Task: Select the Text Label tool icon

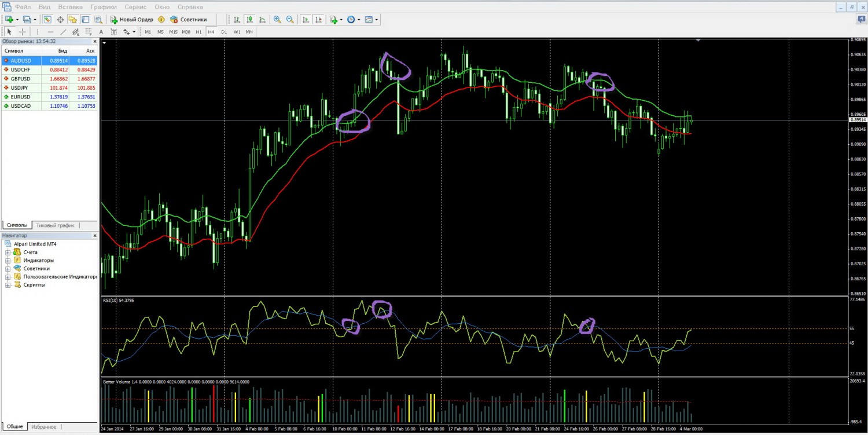Action: tap(114, 32)
